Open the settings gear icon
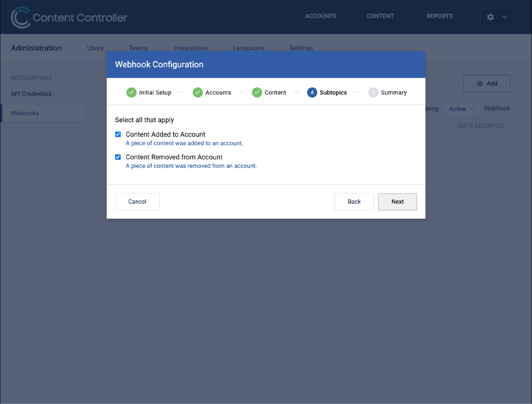The width and height of the screenshot is (532, 404). click(490, 17)
